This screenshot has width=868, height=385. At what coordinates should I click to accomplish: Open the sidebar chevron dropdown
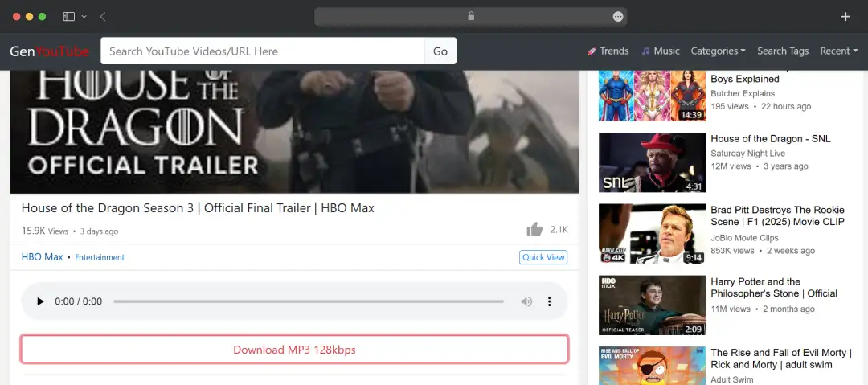point(84,17)
